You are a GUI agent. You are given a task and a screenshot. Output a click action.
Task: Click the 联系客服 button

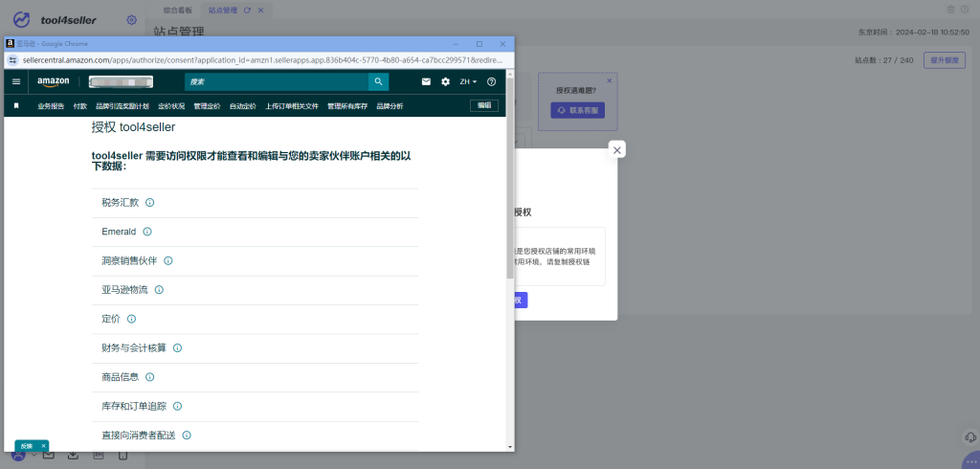(x=577, y=110)
